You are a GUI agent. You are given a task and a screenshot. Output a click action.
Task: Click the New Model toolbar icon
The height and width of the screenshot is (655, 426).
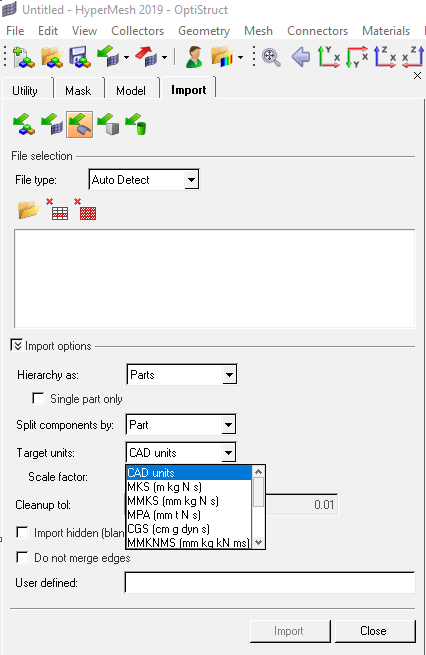[x=23, y=57]
